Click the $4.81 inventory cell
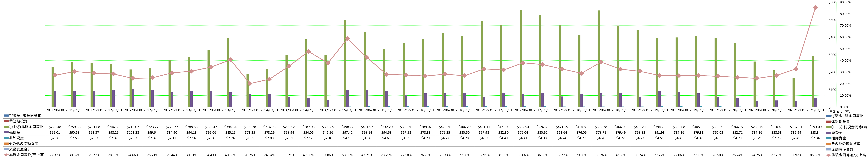 click(406, 138)
